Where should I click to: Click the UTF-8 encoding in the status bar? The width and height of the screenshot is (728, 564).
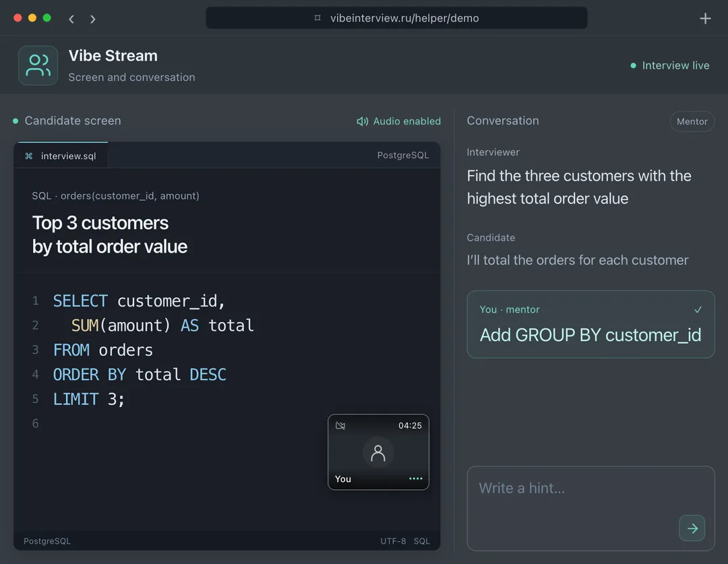tap(393, 541)
